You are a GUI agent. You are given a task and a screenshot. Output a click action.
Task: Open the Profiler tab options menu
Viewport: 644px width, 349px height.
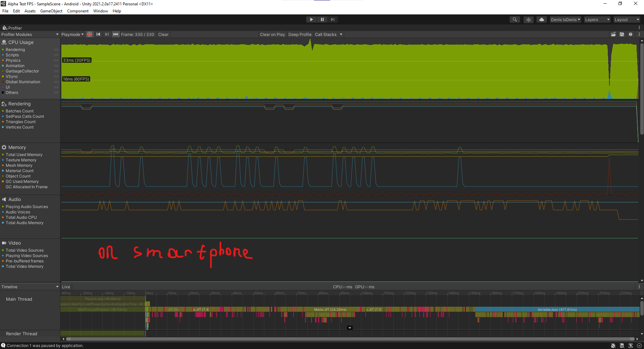[x=639, y=28]
